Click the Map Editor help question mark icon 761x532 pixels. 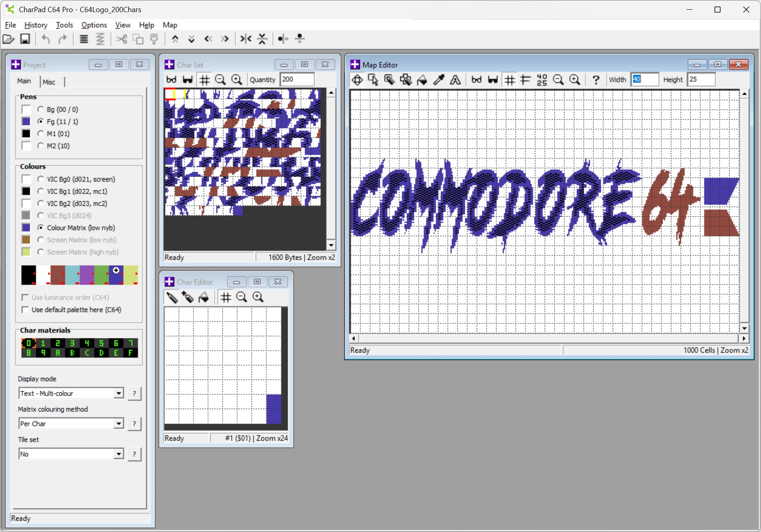(x=596, y=80)
